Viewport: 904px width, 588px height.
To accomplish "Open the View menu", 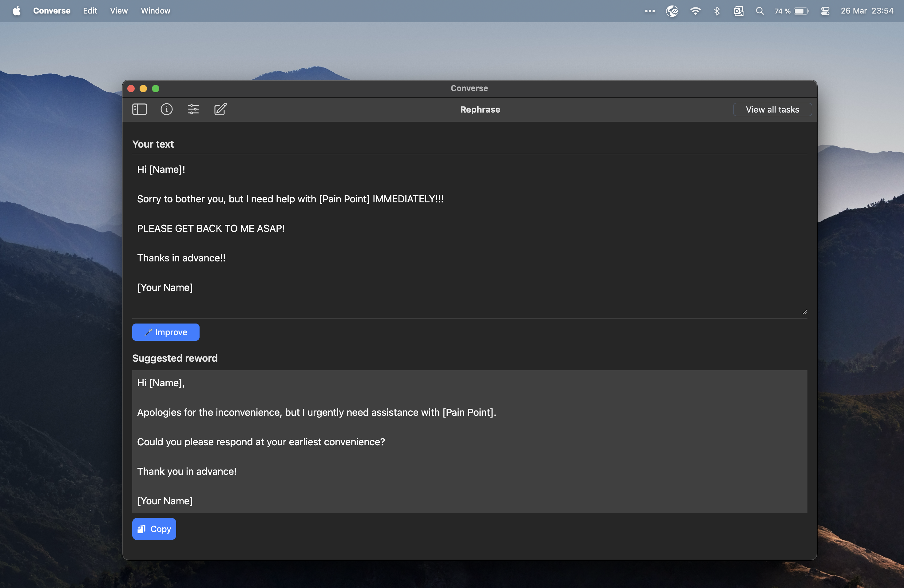I will tap(119, 11).
